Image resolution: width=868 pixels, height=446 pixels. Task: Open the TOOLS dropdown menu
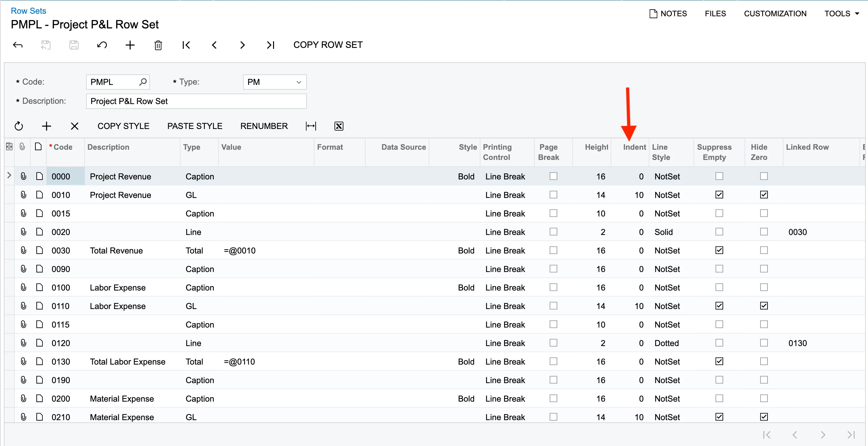coord(842,13)
